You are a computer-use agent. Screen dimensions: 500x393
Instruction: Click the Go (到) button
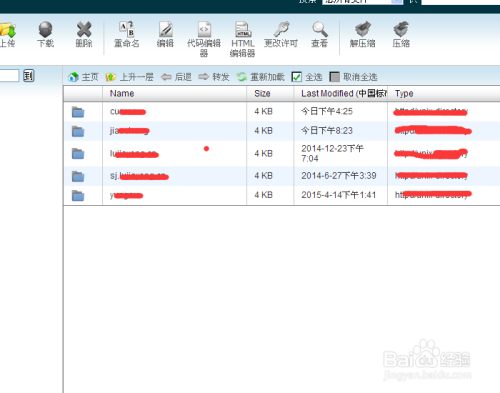pos(29,76)
